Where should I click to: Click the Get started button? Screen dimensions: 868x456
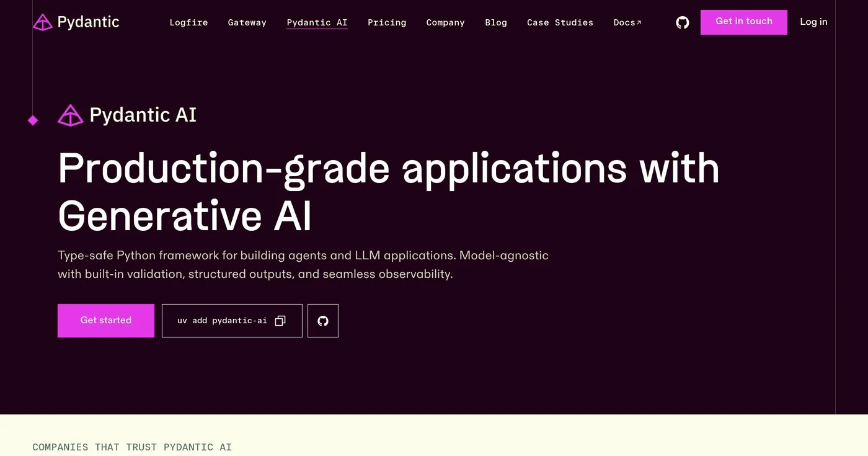pos(106,321)
